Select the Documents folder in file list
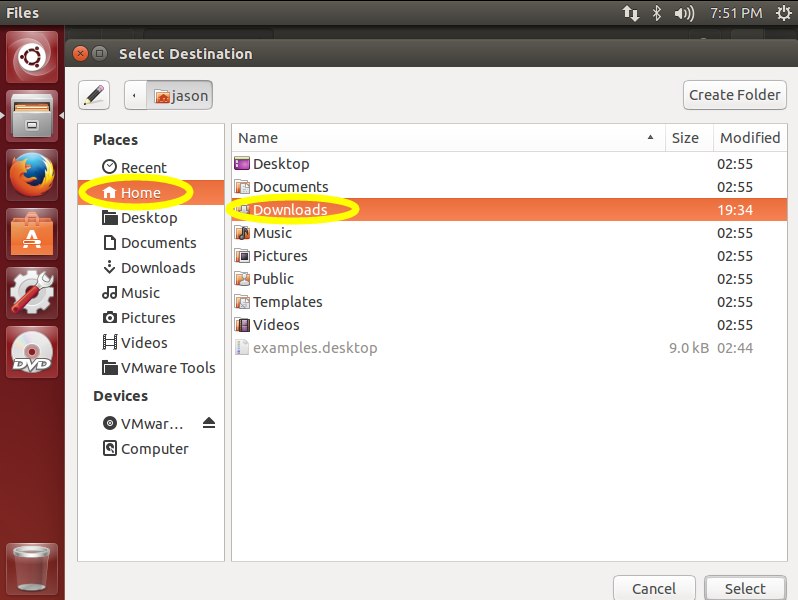The image size is (798, 600). (509, 187)
